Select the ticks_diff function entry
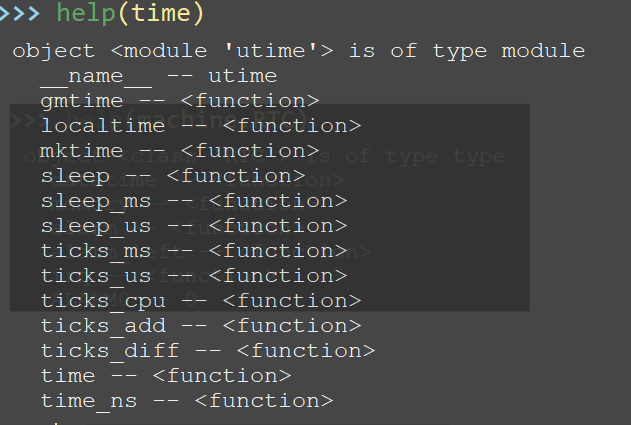 [x=208, y=351]
